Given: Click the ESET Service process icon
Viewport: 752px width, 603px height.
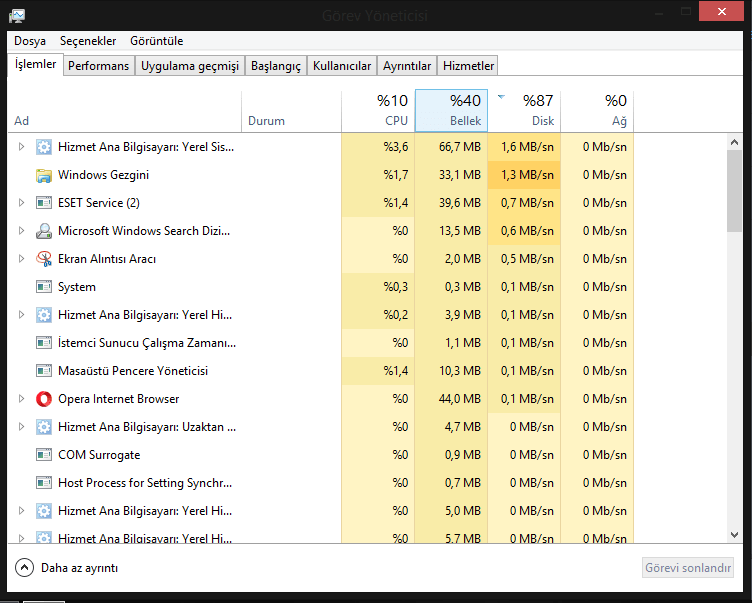Looking at the screenshot, I should (44, 203).
